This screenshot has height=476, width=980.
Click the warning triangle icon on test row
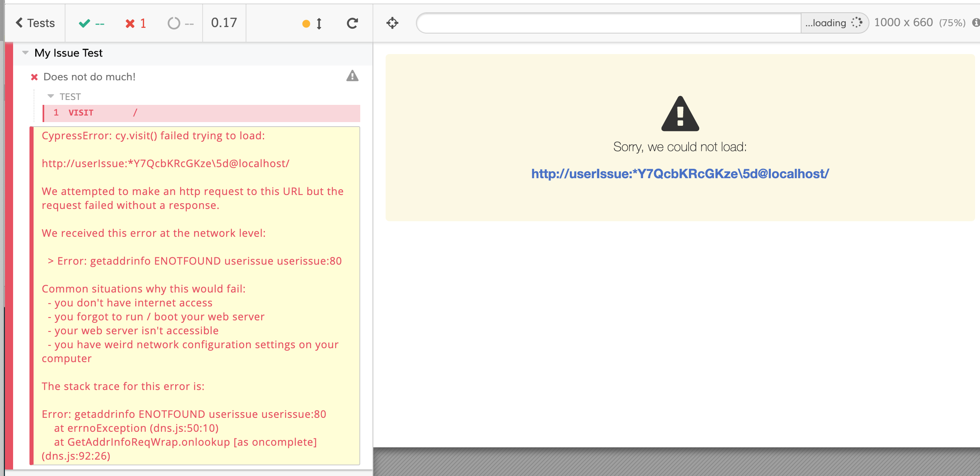[352, 76]
